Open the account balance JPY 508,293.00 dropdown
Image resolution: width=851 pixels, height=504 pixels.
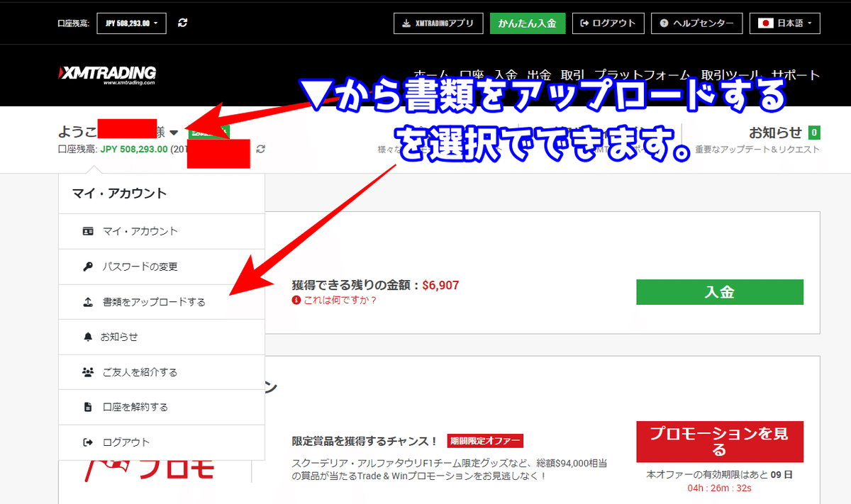pos(131,23)
